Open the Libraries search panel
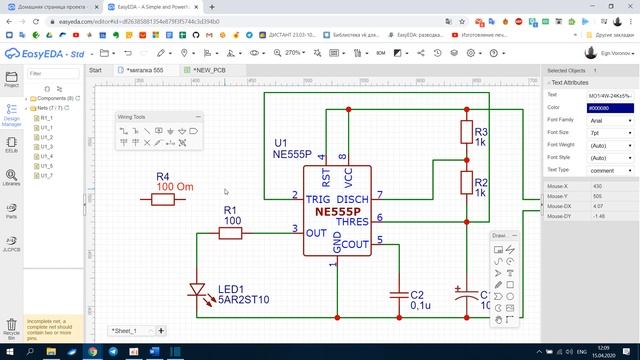640x360 pixels. (x=11, y=178)
